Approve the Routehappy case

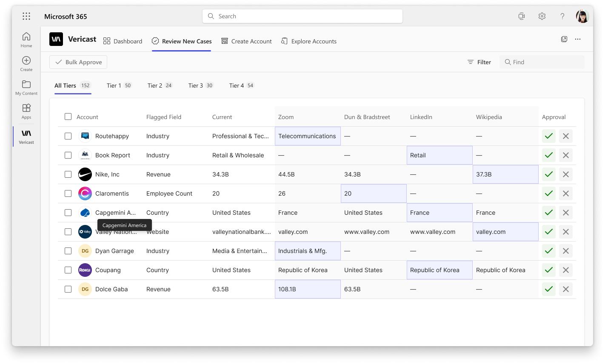pyautogui.click(x=549, y=136)
